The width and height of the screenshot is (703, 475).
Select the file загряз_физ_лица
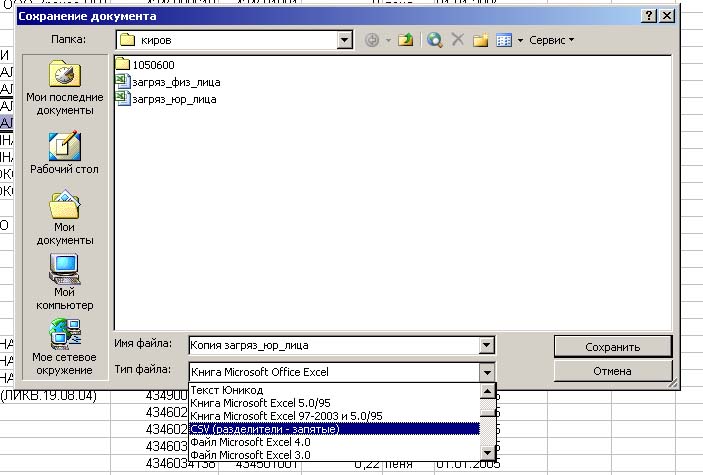click(176, 82)
